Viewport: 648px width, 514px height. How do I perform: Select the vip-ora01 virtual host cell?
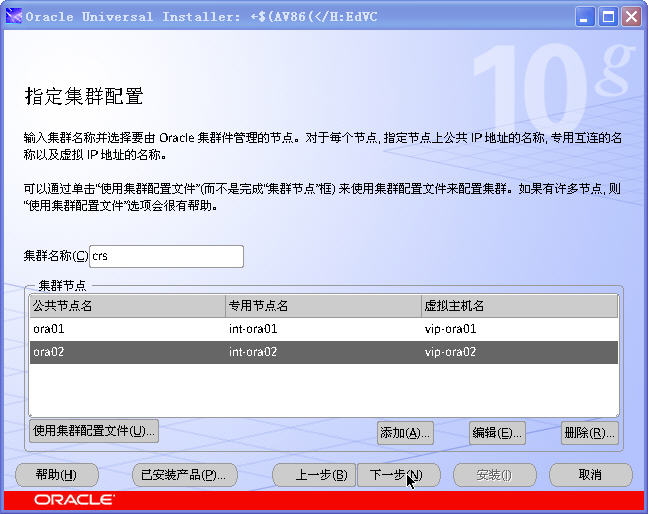point(519,329)
